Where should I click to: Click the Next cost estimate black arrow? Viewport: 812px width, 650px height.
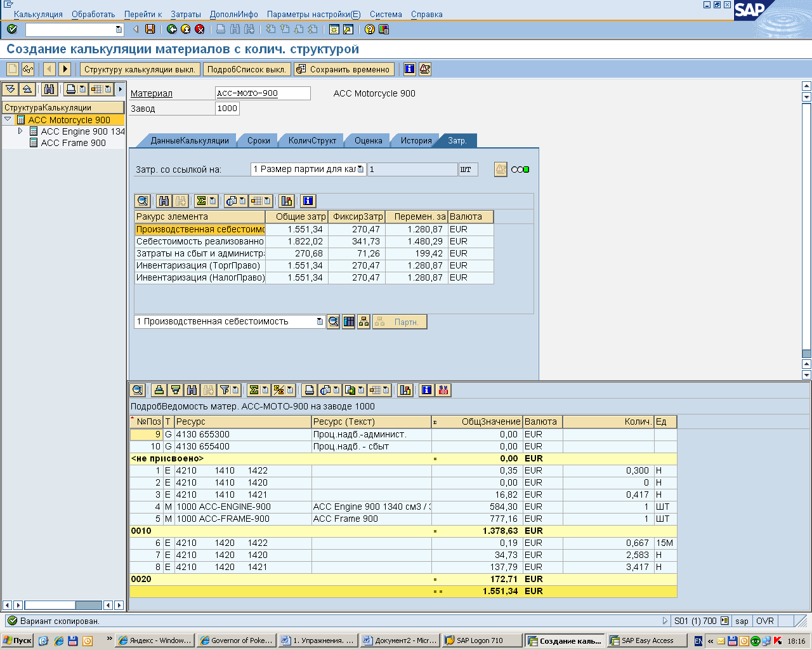coord(65,69)
